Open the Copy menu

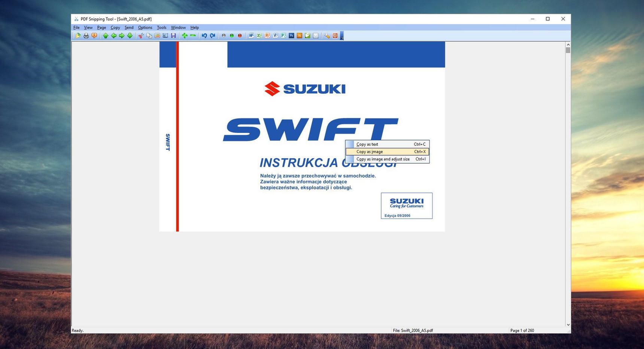(x=115, y=27)
